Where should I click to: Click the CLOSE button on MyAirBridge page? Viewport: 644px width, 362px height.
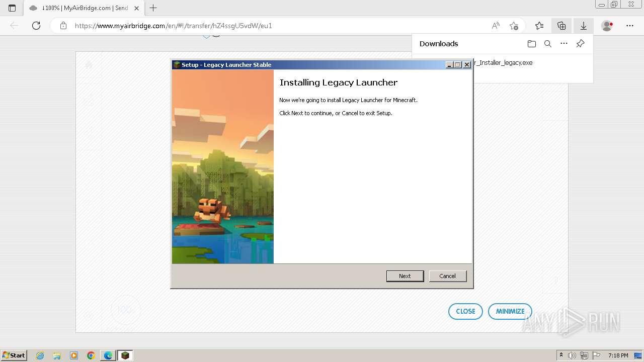(x=465, y=311)
